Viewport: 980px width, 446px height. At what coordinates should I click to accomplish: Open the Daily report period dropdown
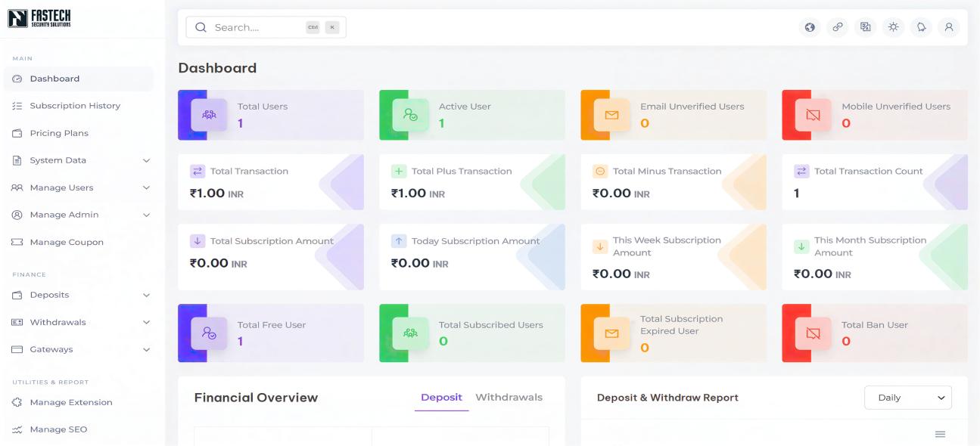(x=907, y=398)
